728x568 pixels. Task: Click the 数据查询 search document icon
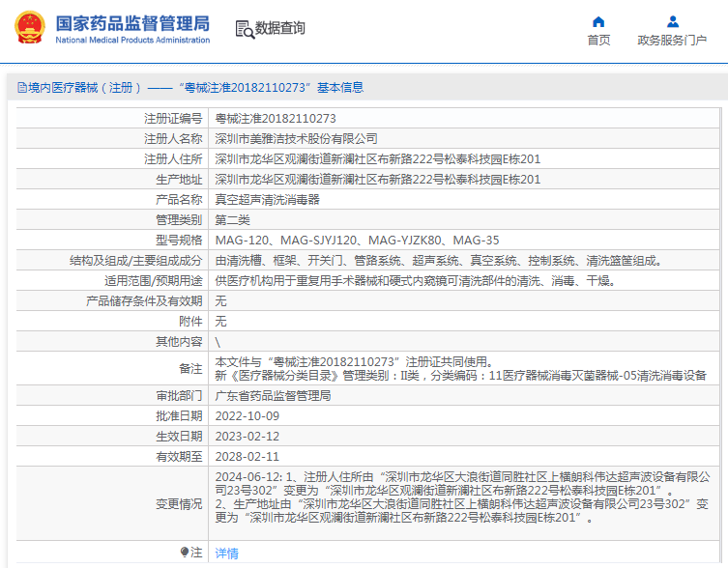pos(245,29)
